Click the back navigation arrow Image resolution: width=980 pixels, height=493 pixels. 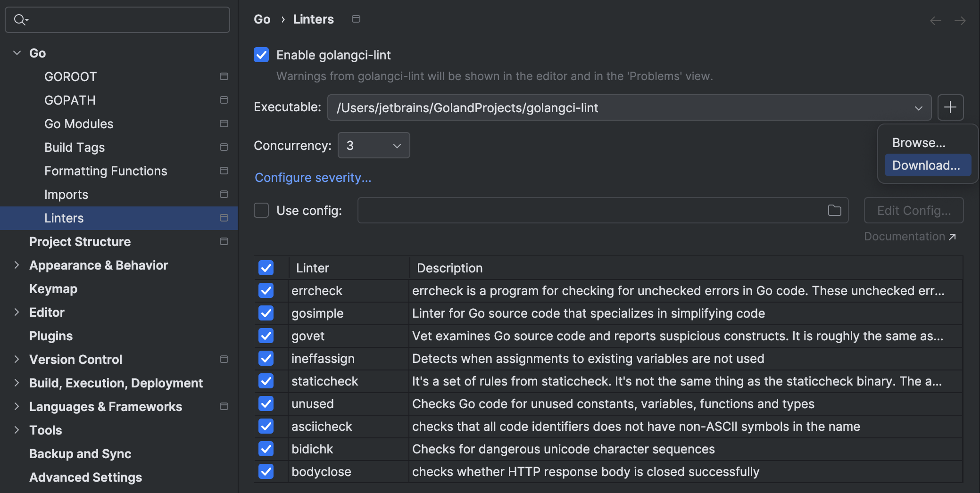click(x=935, y=20)
